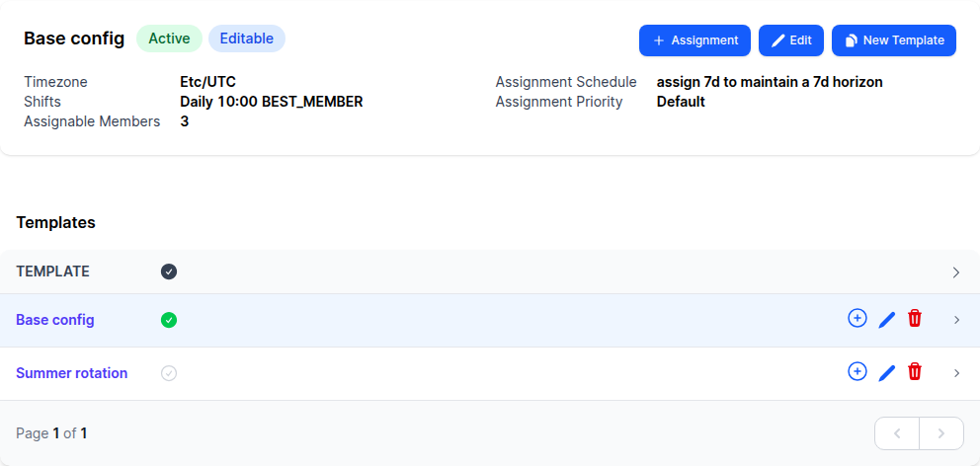The width and height of the screenshot is (980, 466).
Task: Click add assignment icon in Summer rotation row
Action: (857, 371)
